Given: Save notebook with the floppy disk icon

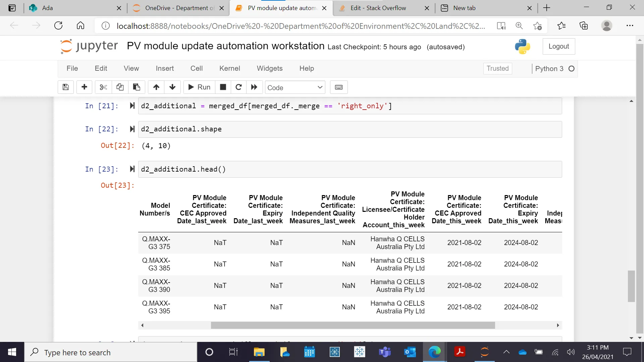Looking at the screenshot, I should 66,87.
